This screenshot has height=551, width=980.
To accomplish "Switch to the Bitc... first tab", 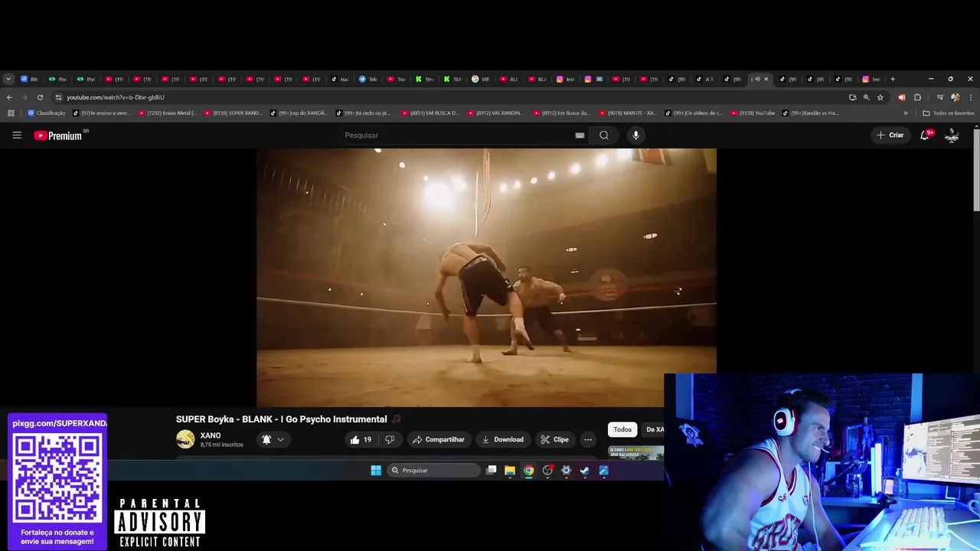I will point(30,79).
